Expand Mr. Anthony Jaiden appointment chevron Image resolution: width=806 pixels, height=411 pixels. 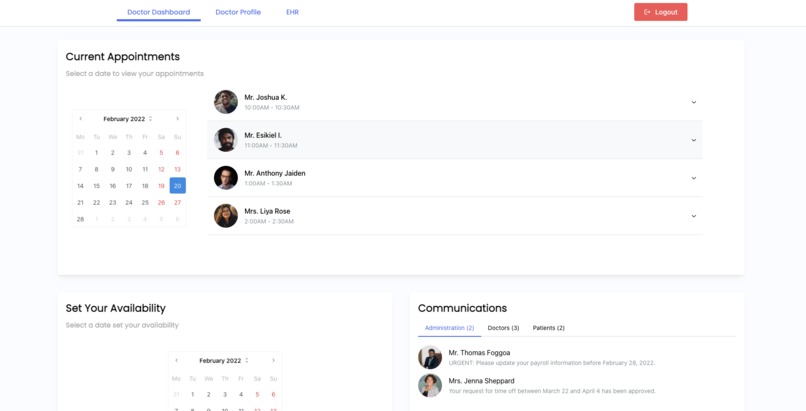(693, 178)
